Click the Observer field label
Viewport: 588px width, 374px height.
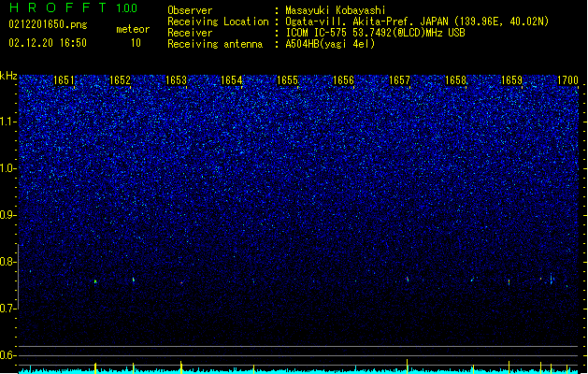point(190,10)
